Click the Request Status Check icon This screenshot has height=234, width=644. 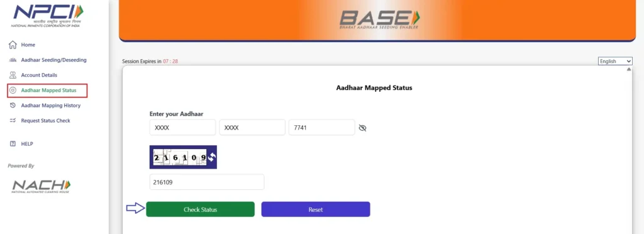[x=13, y=121]
